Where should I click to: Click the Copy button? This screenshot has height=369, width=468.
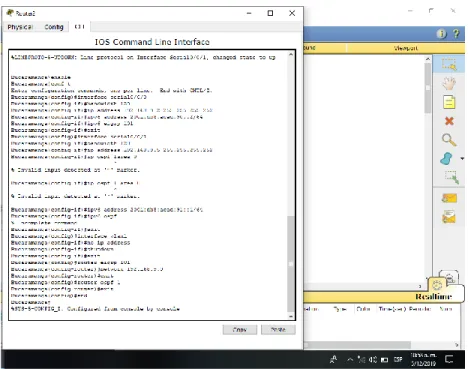240,330
